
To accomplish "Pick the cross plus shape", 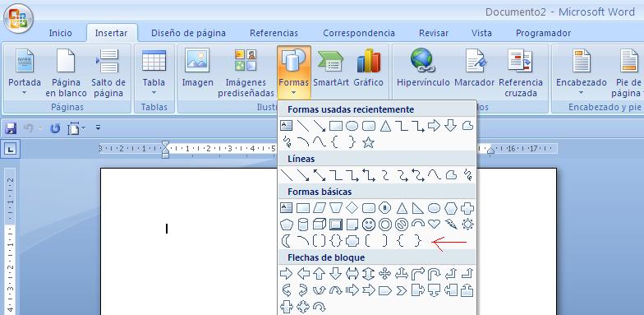I will click(x=467, y=208).
